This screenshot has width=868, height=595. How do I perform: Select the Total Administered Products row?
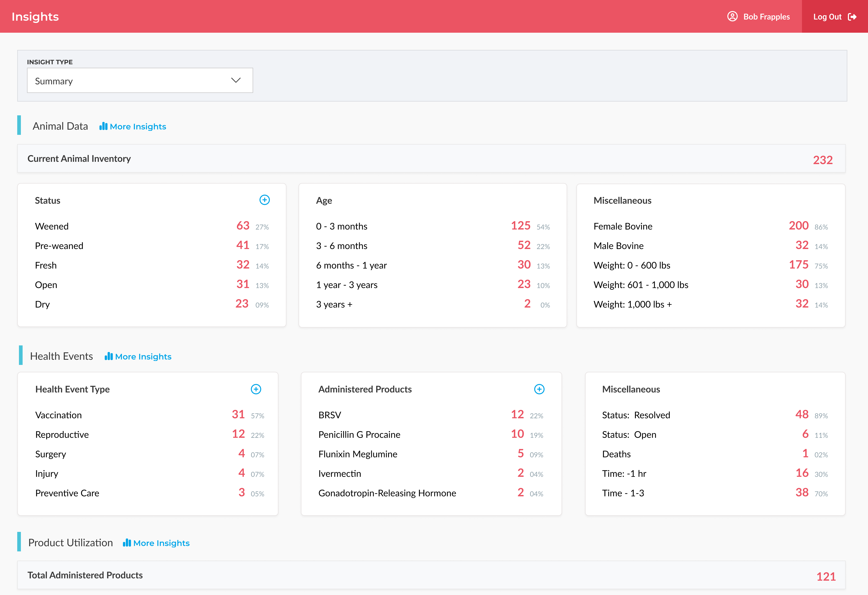[431, 575]
